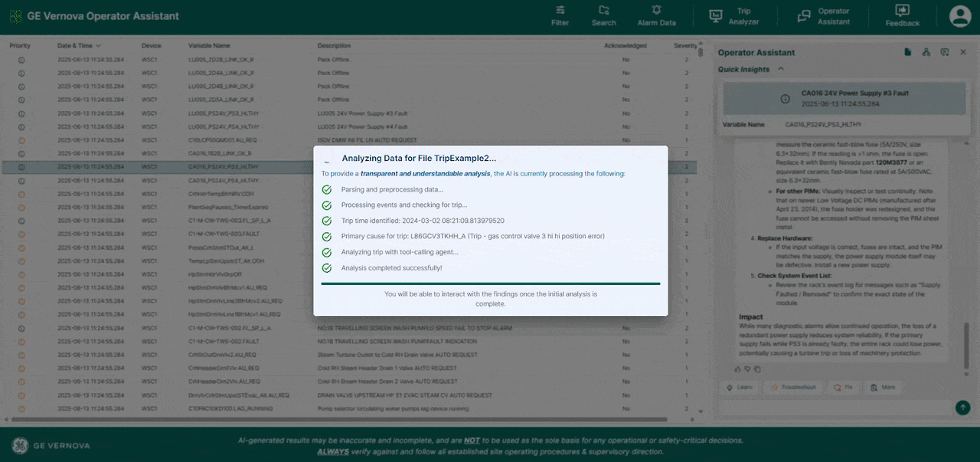Launch the Trip Analyzer
This screenshot has height=462, width=980.
pyautogui.click(x=734, y=16)
